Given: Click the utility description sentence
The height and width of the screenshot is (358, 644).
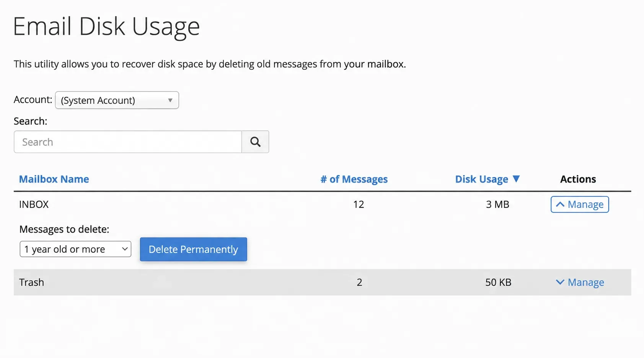Looking at the screenshot, I should [x=210, y=64].
